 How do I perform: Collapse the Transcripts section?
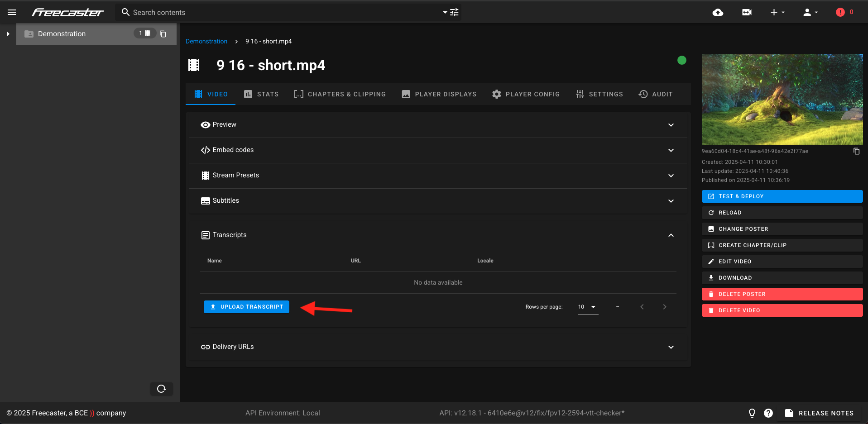coord(671,235)
